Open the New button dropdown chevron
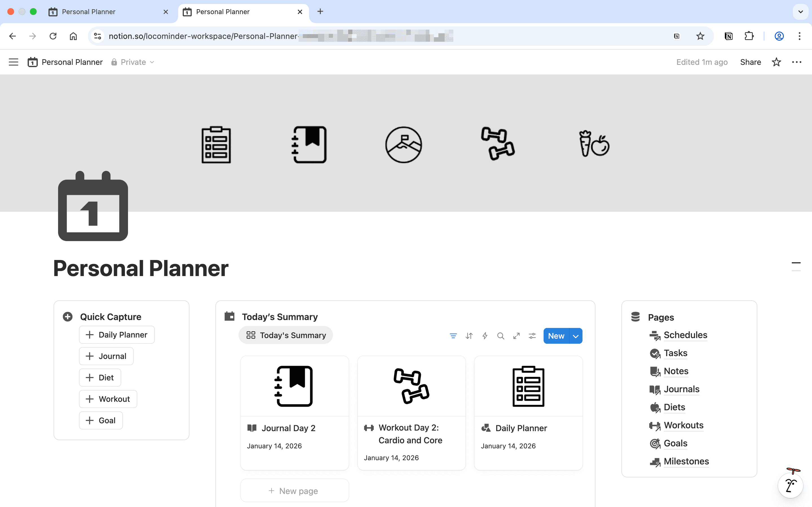 tap(576, 336)
